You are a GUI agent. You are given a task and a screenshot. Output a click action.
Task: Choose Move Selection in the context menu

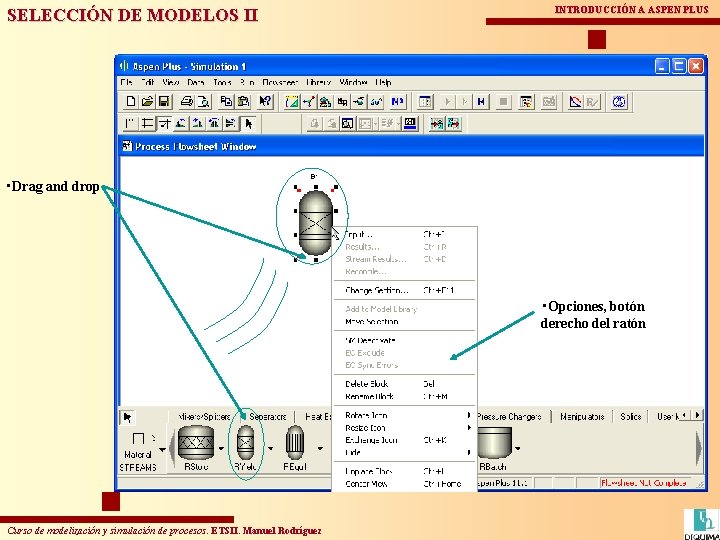point(405,322)
